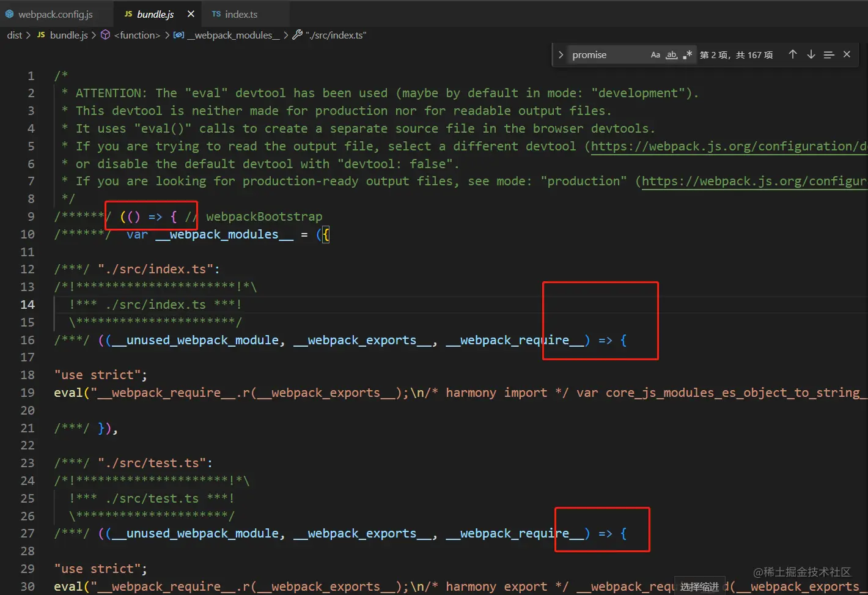Open the bundle.js breadcrumb

click(x=68, y=35)
